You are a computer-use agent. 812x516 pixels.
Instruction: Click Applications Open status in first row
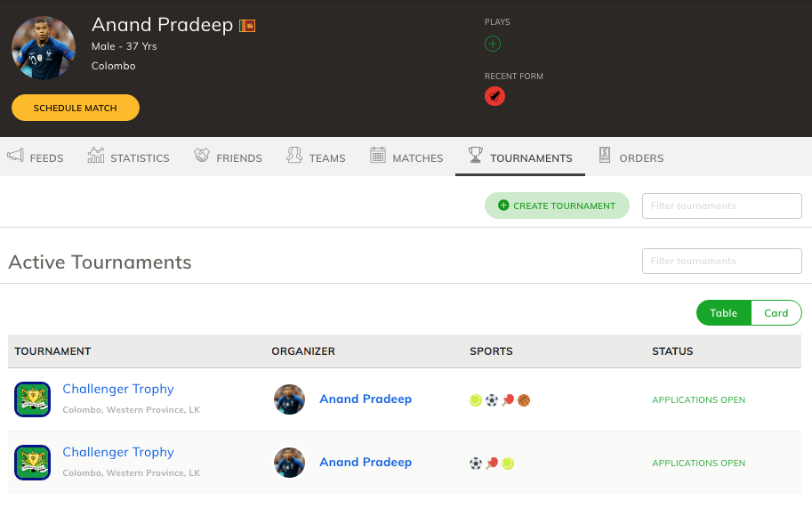(698, 400)
